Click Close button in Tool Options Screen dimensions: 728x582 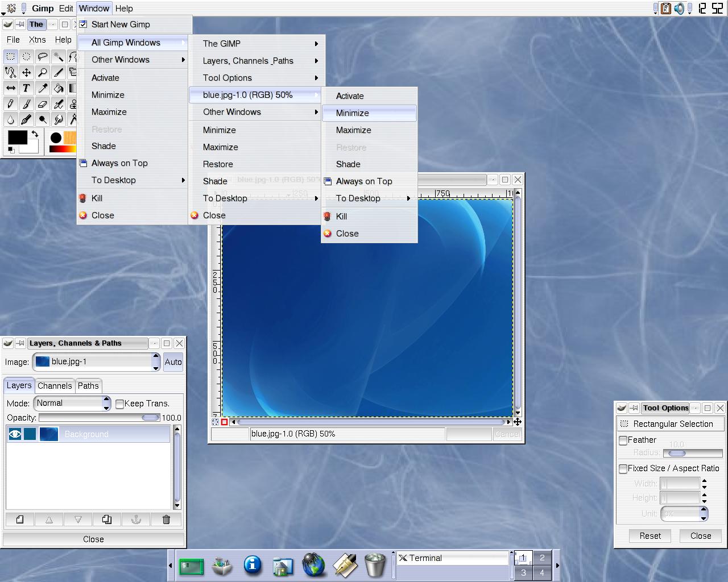tap(701, 536)
